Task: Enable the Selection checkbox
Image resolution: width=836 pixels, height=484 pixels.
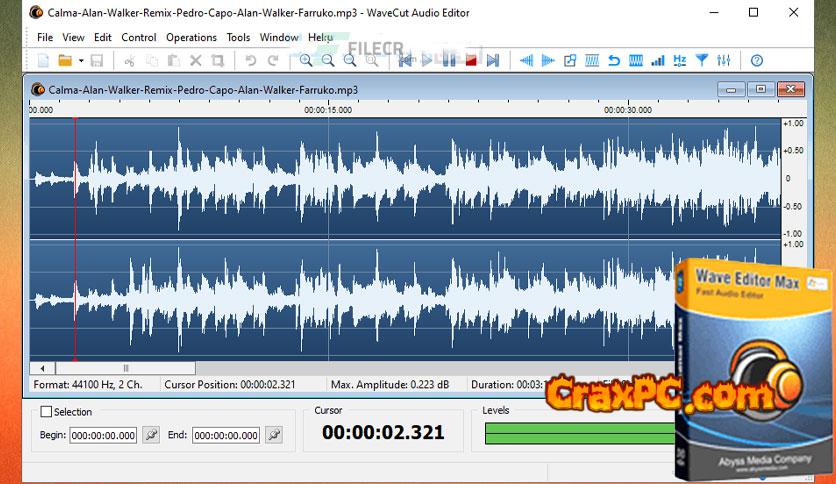Action: pos(46,411)
